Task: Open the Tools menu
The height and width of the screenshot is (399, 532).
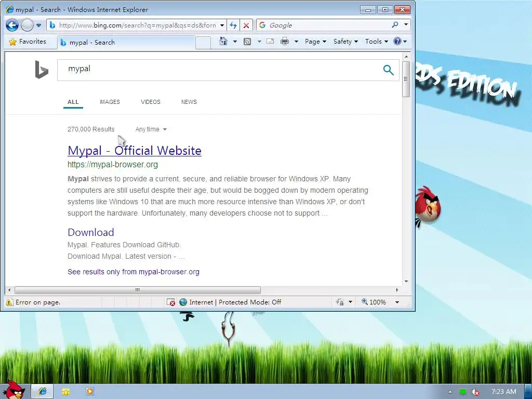Action: pyautogui.click(x=376, y=42)
